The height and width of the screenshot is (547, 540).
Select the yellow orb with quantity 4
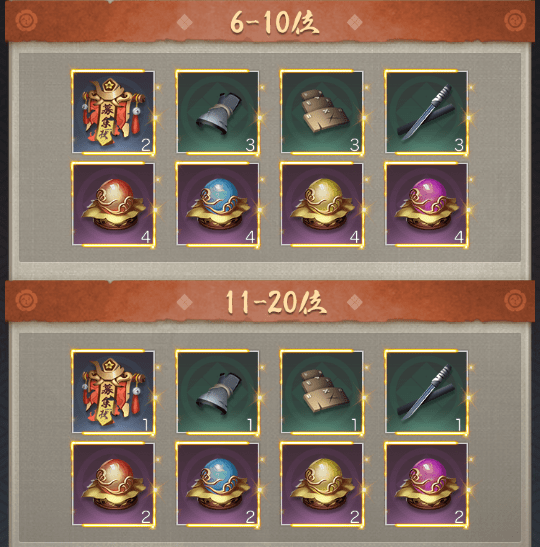pyautogui.click(x=322, y=204)
